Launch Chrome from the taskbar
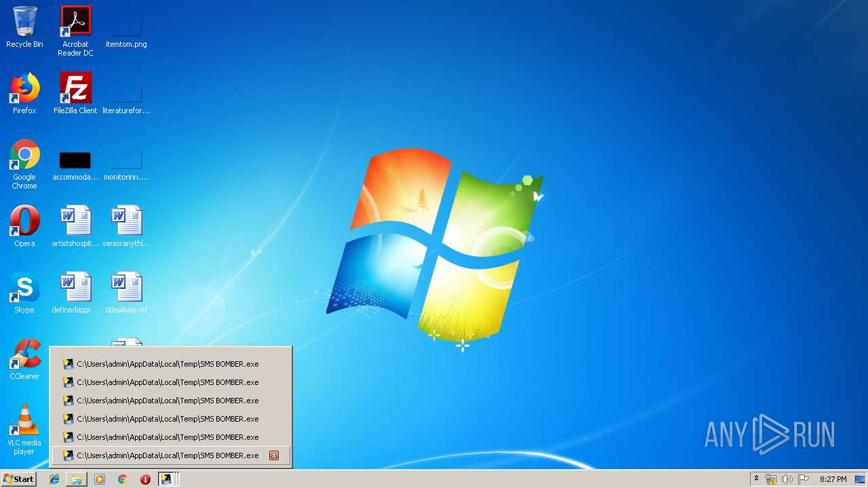The image size is (868, 488). [x=123, y=479]
